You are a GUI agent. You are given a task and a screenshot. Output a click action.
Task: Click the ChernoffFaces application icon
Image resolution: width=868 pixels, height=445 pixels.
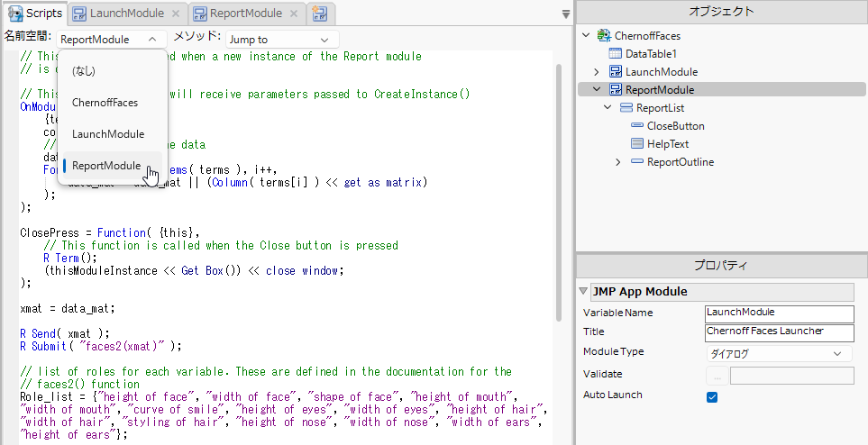[604, 35]
